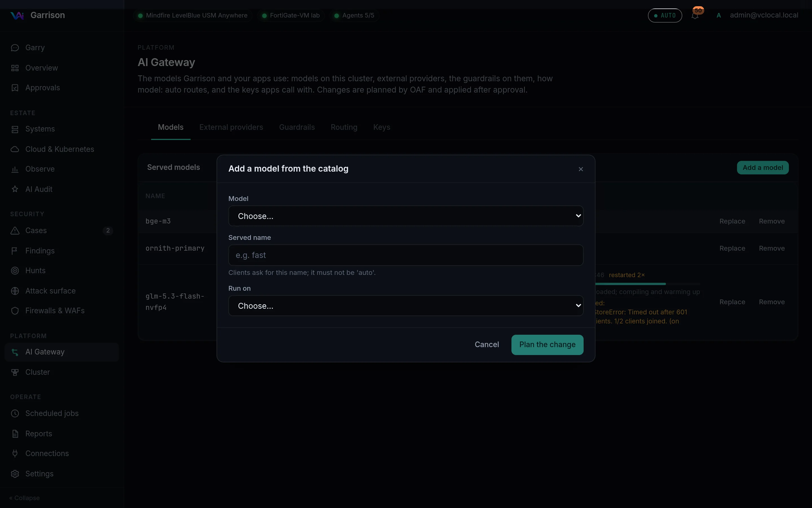Click the glm model loading progress bar
Screen dimensions: 812x508
(648, 284)
